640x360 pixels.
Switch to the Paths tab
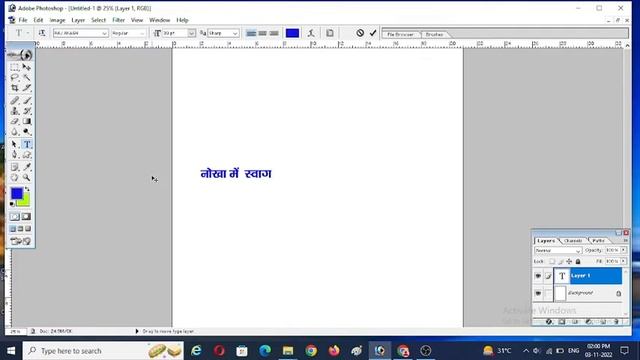click(x=598, y=241)
